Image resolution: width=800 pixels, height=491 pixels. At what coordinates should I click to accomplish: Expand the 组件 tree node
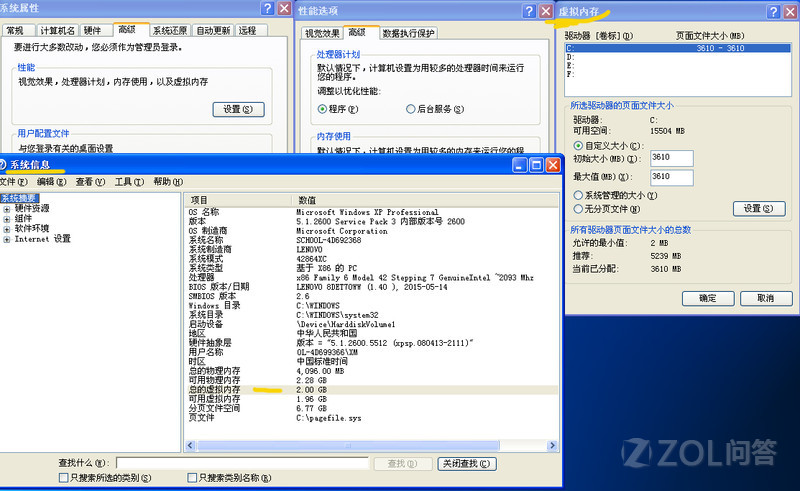pos(7,219)
